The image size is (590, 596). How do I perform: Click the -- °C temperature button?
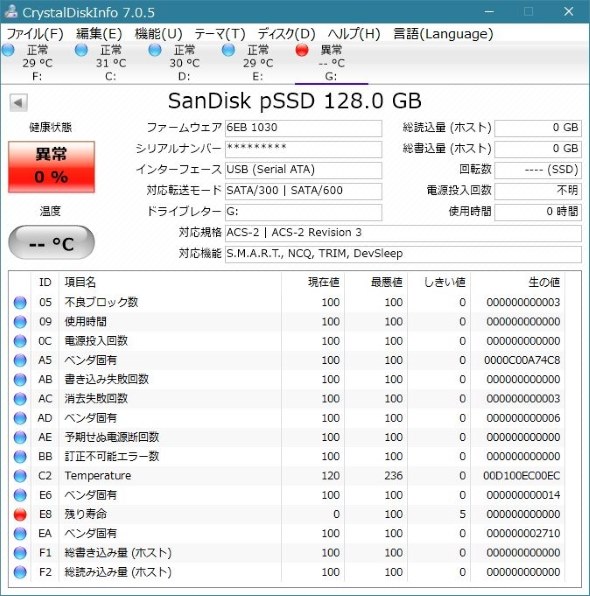(51, 243)
